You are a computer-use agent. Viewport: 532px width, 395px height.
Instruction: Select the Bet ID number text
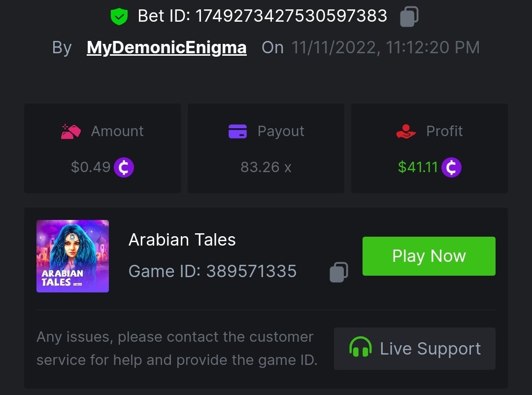[x=291, y=16]
